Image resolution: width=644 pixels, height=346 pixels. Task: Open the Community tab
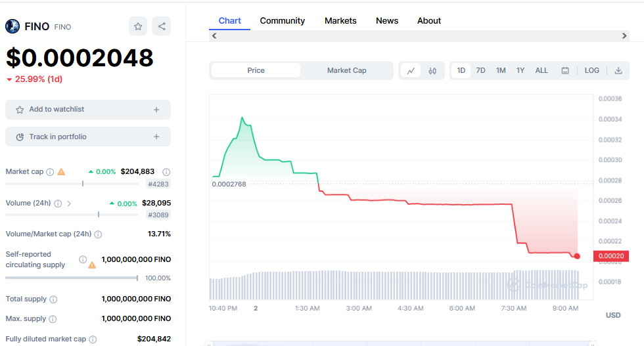coord(282,21)
